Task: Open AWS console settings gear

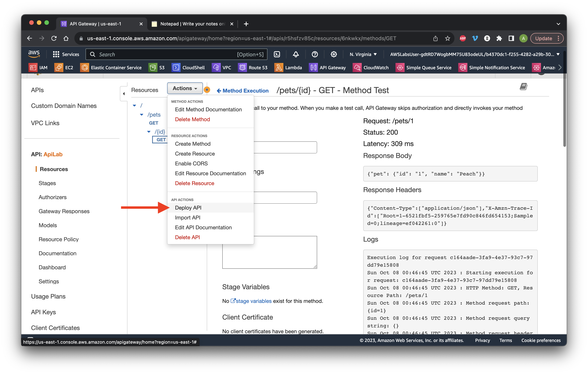Action: 334,54
